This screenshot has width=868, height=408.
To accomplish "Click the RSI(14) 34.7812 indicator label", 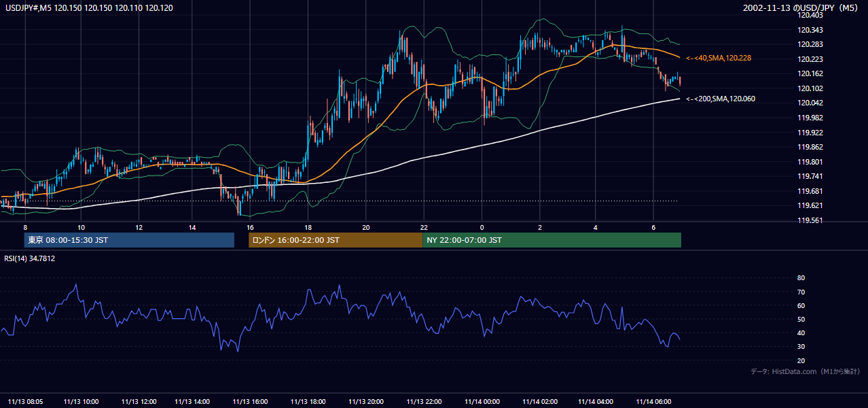I will pos(30,258).
